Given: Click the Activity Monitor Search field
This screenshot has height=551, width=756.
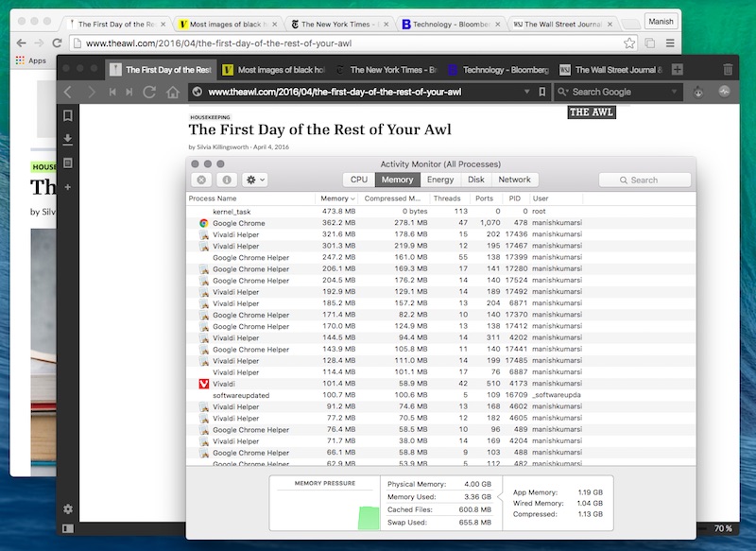Looking at the screenshot, I should (644, 180).
